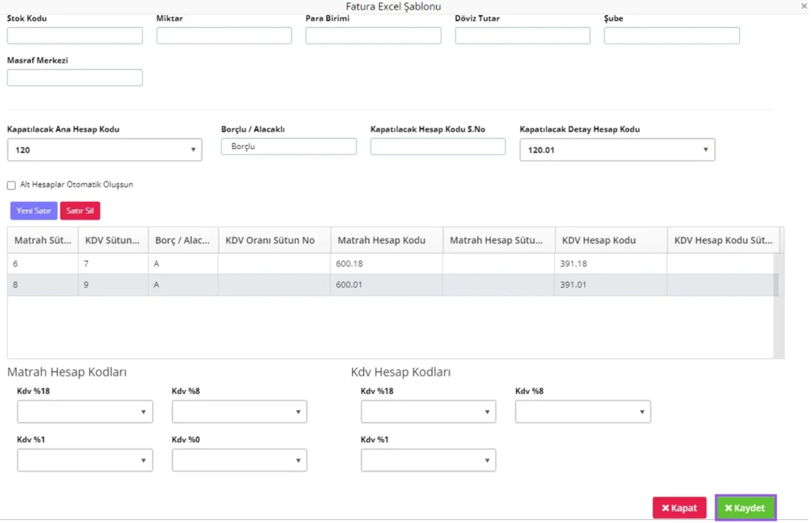This screenshot has height=523, width=812.
Task: Click the Borçlu / Alacaklı field
Action: pyautogui.click(x=289, y=147)
